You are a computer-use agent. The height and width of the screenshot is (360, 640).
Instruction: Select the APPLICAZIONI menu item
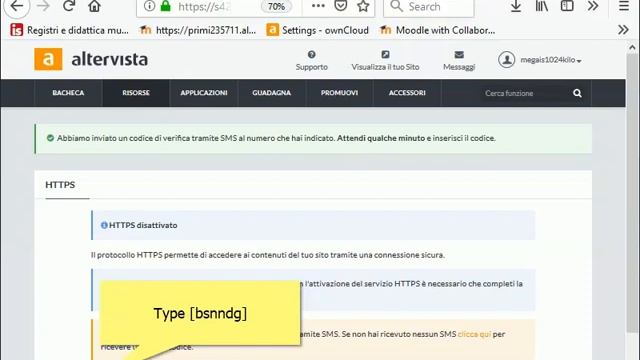[204, 93]
